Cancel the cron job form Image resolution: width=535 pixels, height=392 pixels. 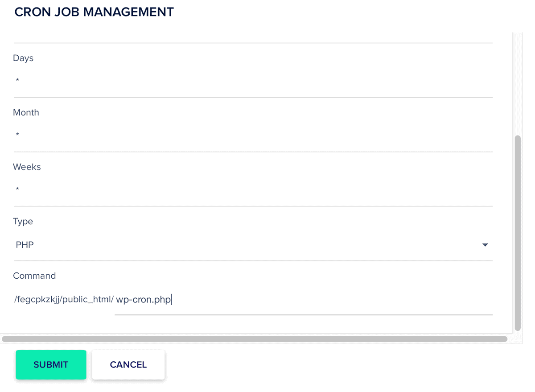[x=128, y=365]
